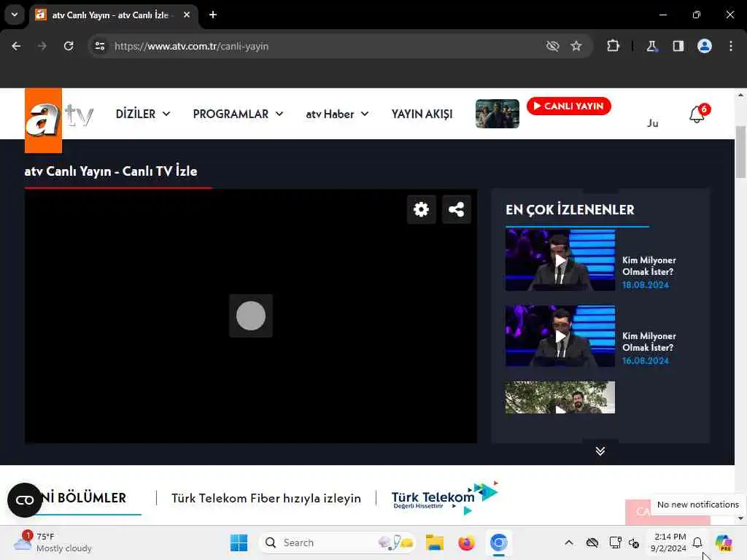747x560 pixels.
Task: Open the Windows Start menu
Action: point(239,542)
